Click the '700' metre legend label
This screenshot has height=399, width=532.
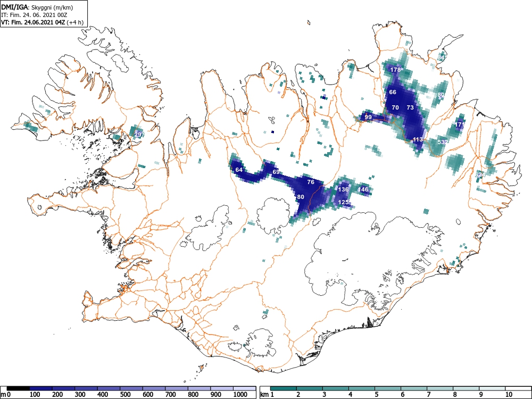[x=171, y=395]
